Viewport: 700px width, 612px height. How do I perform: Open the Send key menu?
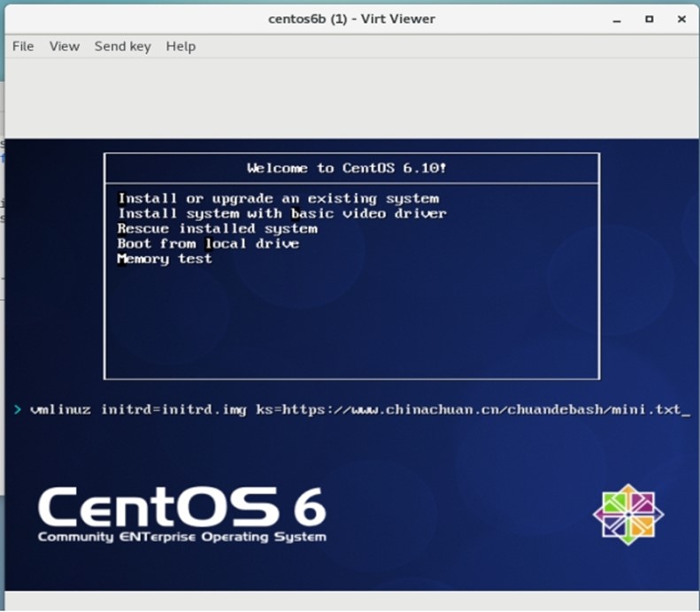pos(123,46)
